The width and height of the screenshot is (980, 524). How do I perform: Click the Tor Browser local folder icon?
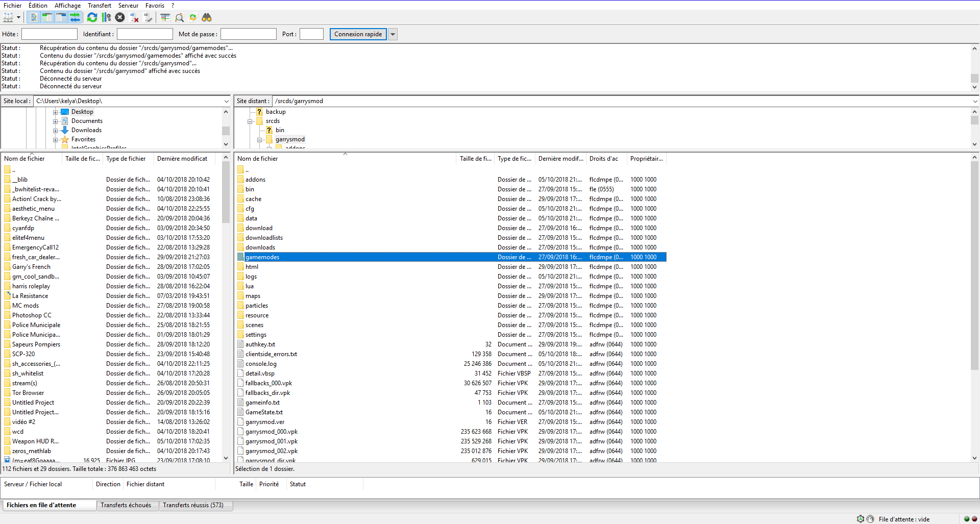7,393
